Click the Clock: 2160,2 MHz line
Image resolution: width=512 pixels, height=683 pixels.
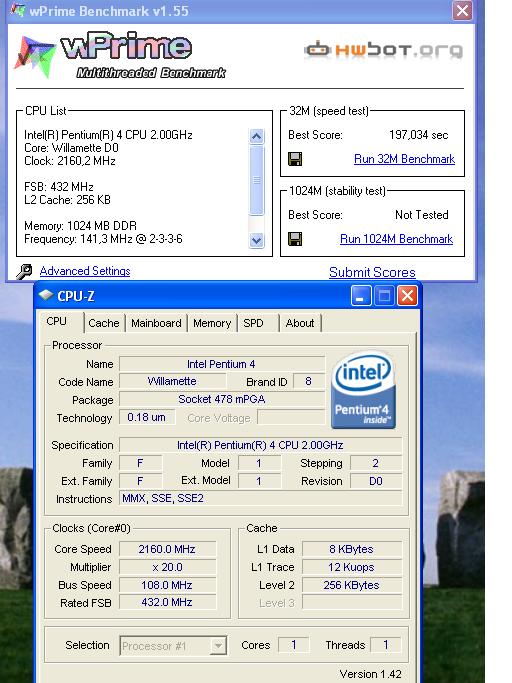(x=70, y=161)
